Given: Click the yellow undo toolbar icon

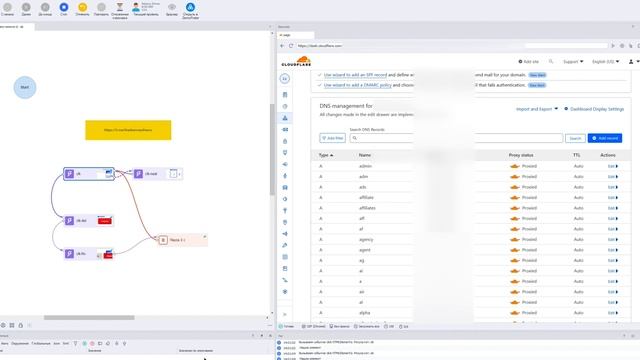Looking at the screenshot, I should pyautogui.click(x=82, y=7).
